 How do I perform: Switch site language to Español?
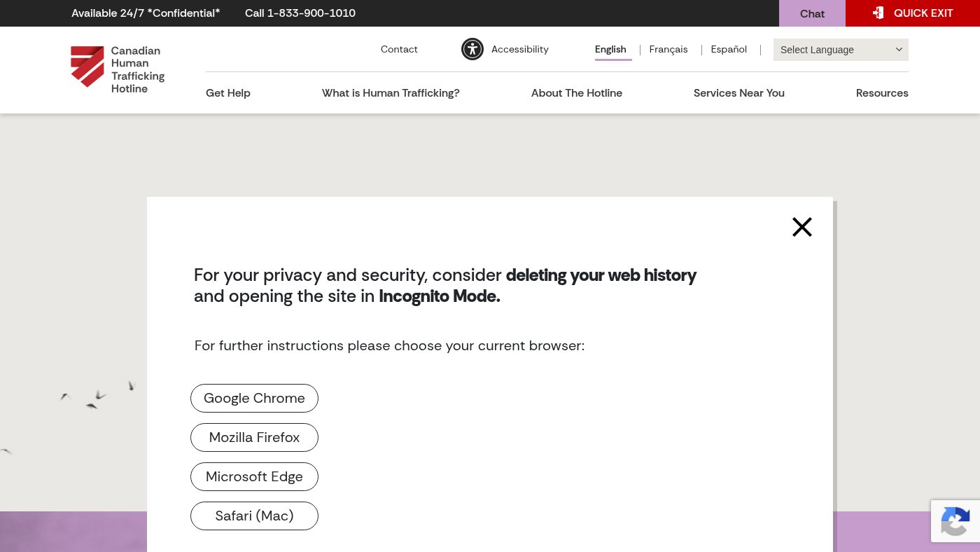click(x=729, y=49)
